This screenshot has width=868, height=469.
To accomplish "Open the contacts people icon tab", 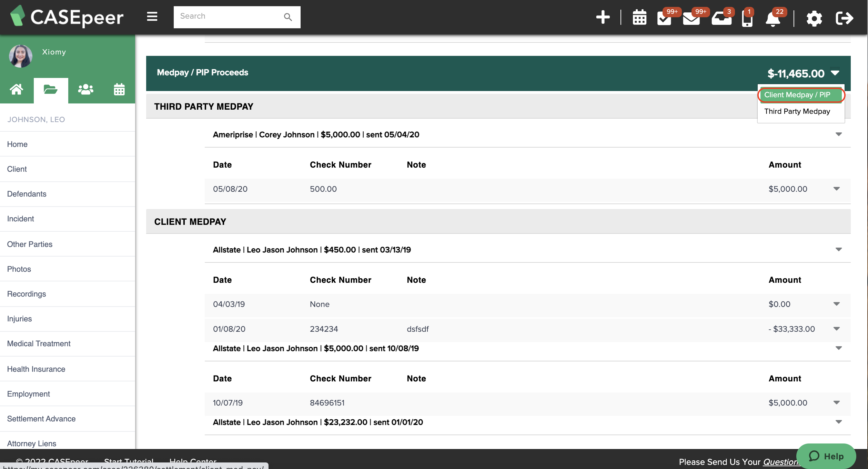I will [85, 89].
